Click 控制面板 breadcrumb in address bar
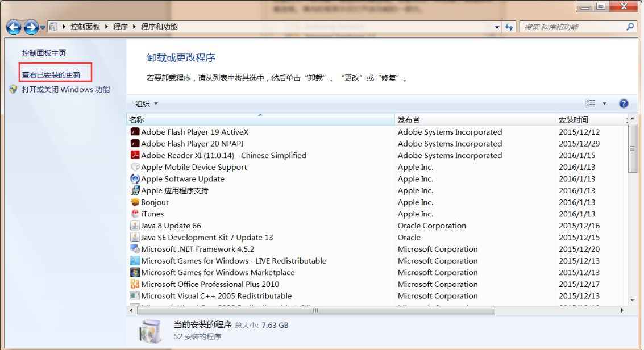 tap(85, 27)
